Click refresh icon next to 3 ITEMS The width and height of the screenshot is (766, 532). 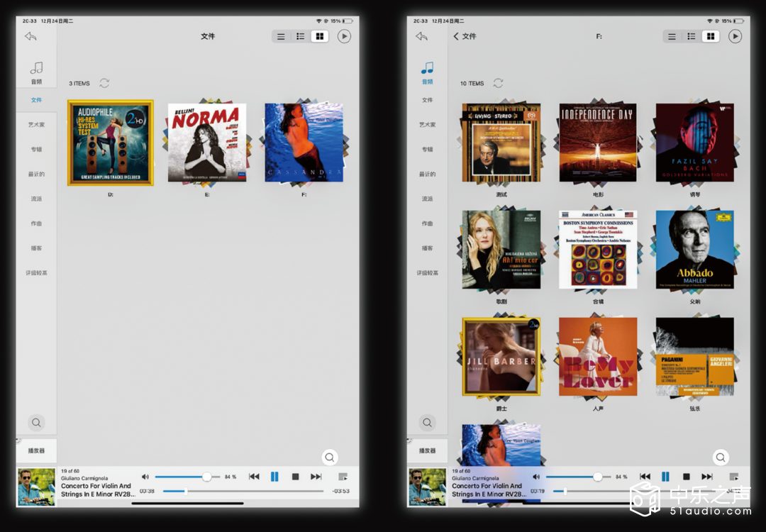click(104, 83)
